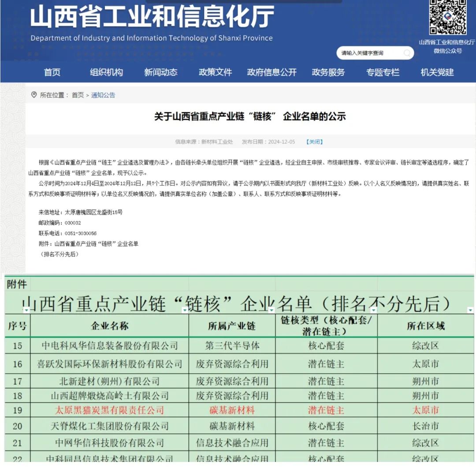Open the 专题专栏 navigation menu item

pyautogui.click(x=382, y=73)
